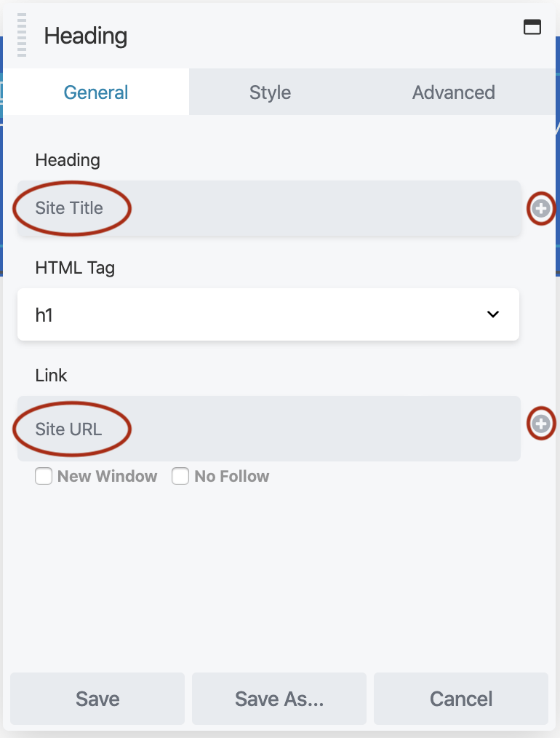The height and width of the screenshot is (738, 560).
Task: Tick the No Follow checkbox
Action: click(x=180, y=476)
